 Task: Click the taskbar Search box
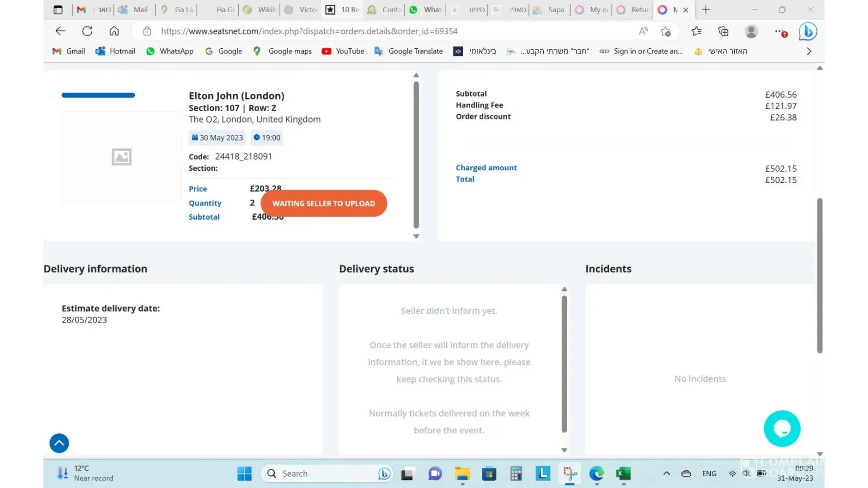[x=327, y=473]
